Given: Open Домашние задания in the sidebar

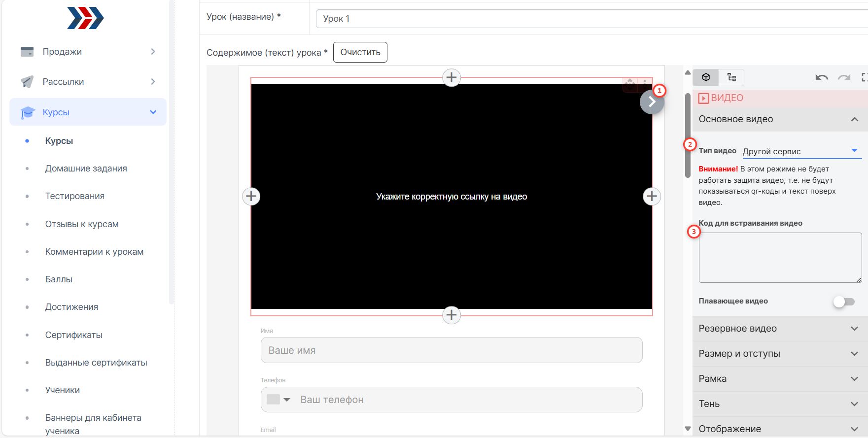Looking at the screenshot, I should pos(86,168).
